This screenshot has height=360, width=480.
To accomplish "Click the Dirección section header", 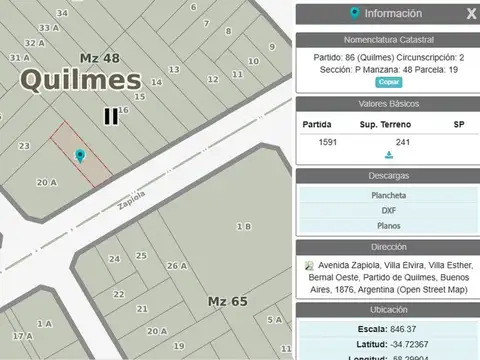I will [389, 247].
